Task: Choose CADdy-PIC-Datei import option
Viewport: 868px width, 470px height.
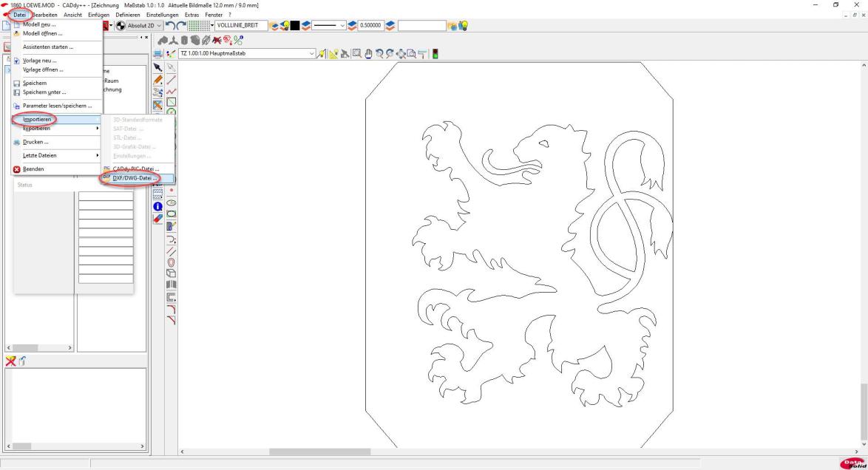Action: (138, 168)
